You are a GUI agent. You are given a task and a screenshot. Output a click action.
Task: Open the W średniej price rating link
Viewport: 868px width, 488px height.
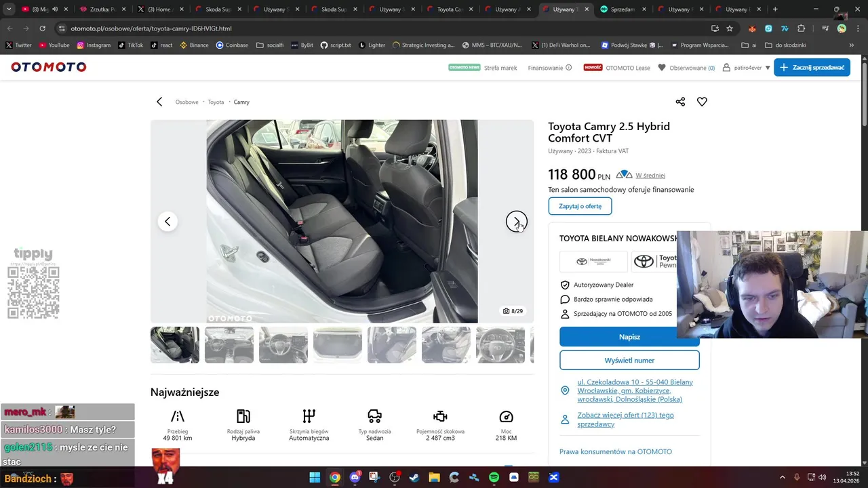650,176
